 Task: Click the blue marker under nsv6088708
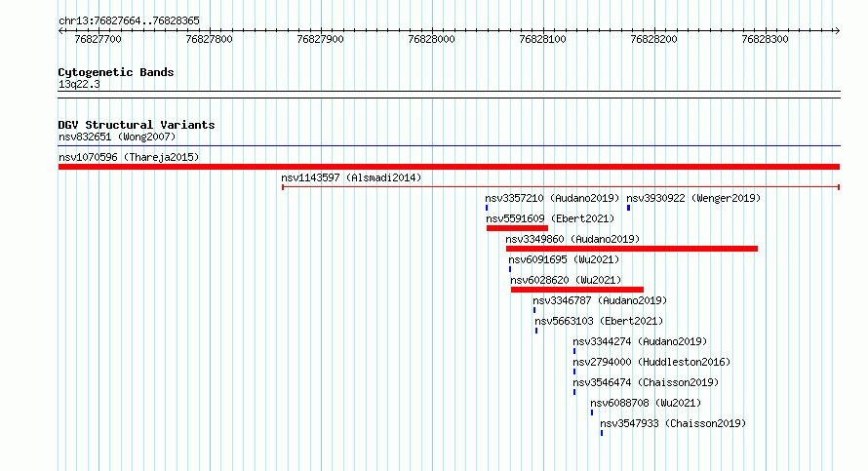(x=592, y=412)
